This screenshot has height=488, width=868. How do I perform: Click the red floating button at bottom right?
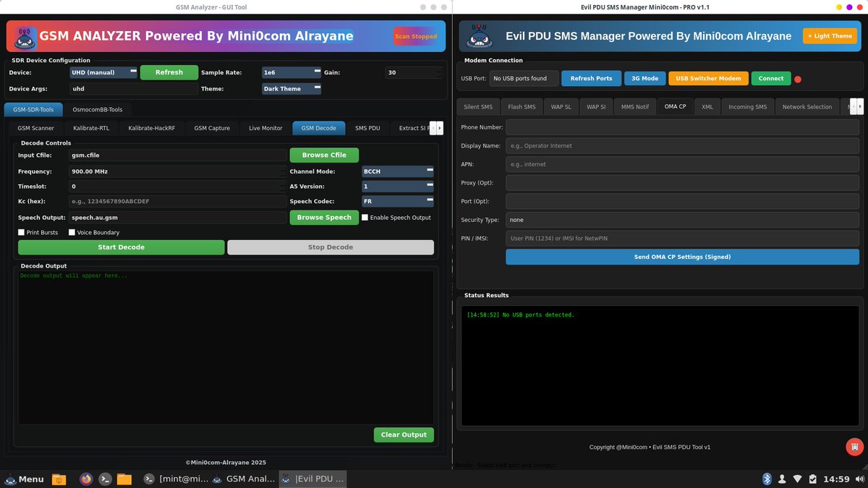[854, 447]
